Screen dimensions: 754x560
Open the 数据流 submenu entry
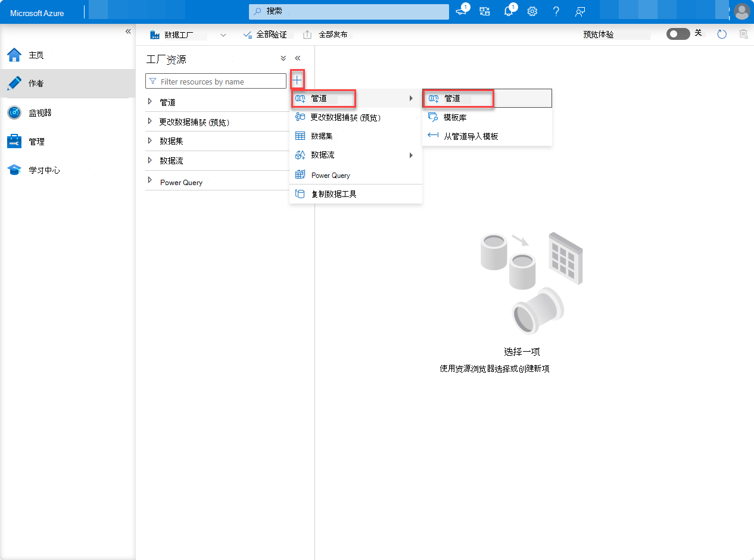tap(356, 155)
